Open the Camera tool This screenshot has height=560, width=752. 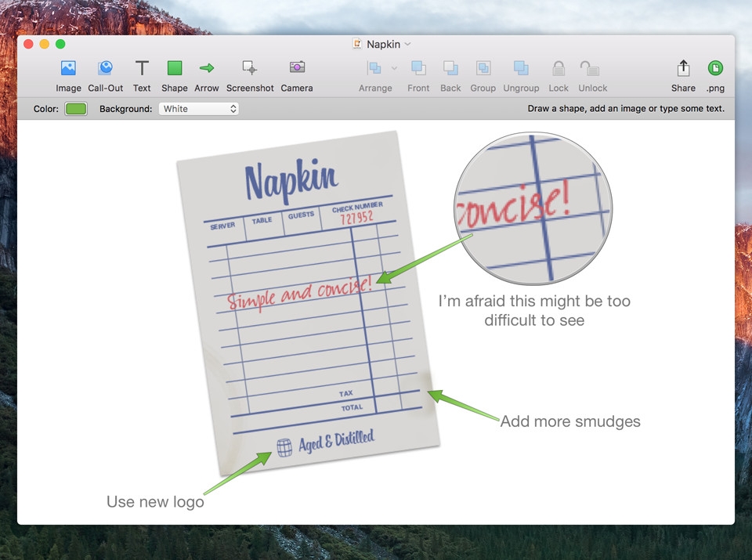tap(297, 68)
